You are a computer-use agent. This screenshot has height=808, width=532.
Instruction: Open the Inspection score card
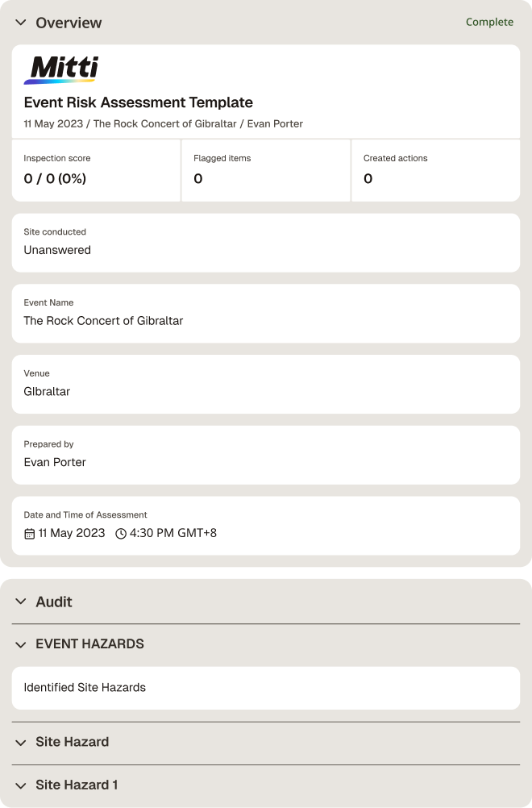[x=96, y=170]
